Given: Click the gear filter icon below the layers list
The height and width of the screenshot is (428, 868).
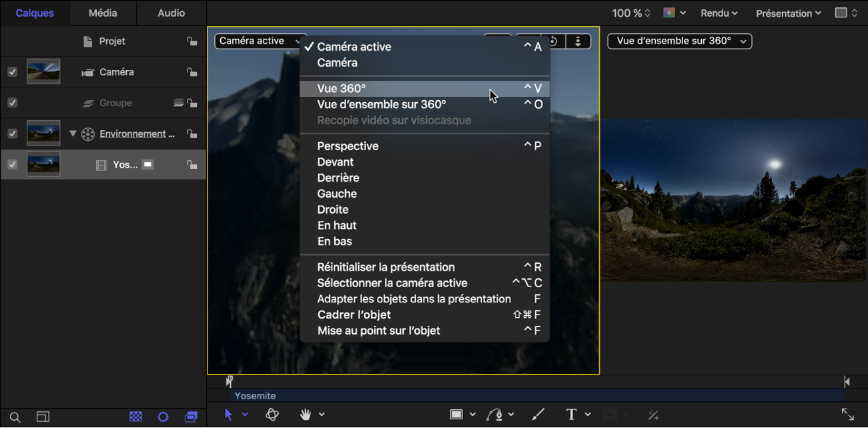Looking at the screenshot, I should (163, 416).
